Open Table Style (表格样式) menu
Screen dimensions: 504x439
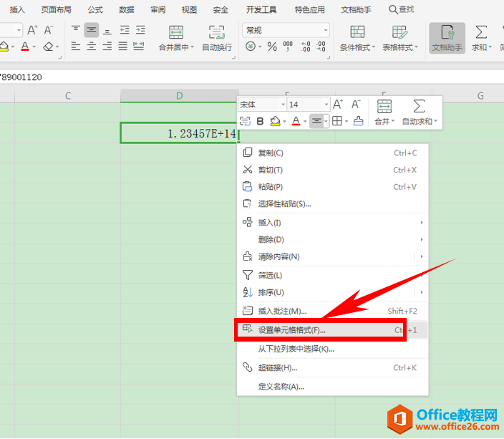pyautogui.click(x=400, y=38)
